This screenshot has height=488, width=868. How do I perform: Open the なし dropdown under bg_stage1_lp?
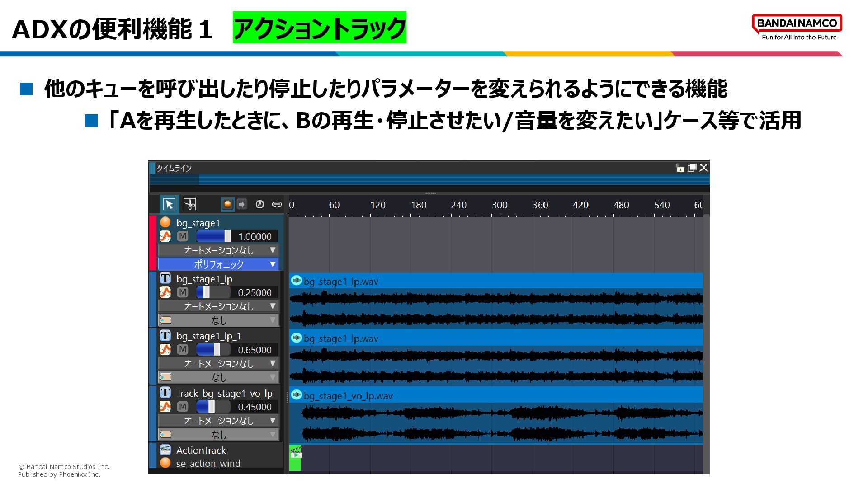tap(218, 320)
